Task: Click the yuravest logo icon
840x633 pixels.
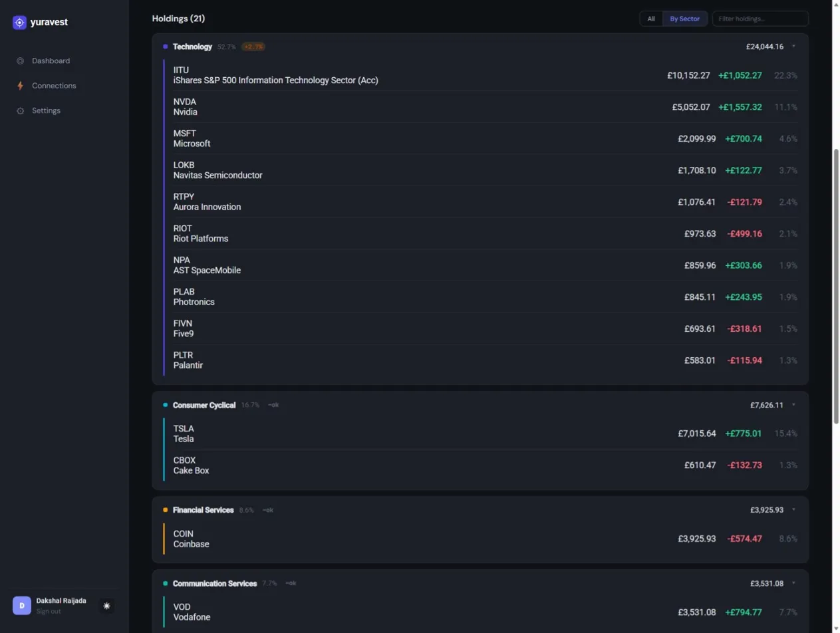Action: tap(19, 23)
